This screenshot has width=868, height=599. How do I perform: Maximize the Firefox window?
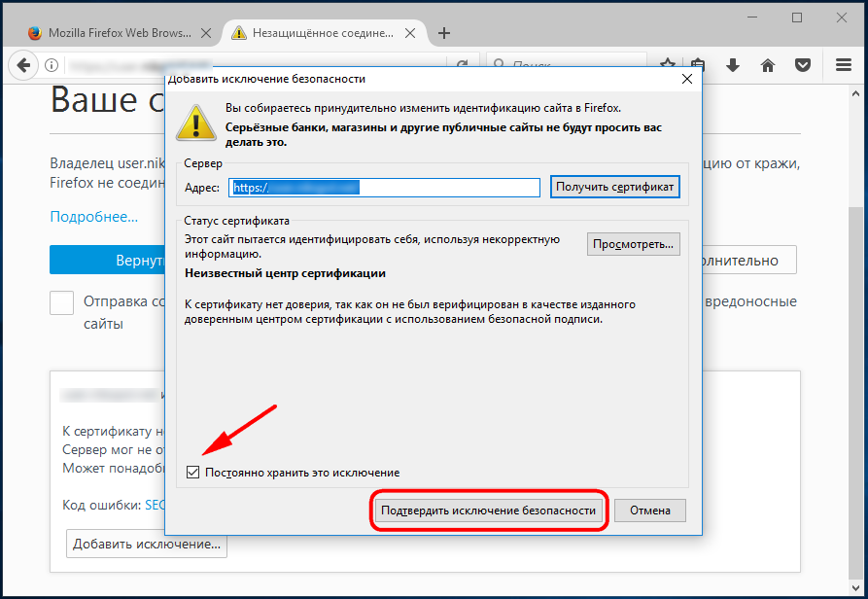(x=797, y=18)
